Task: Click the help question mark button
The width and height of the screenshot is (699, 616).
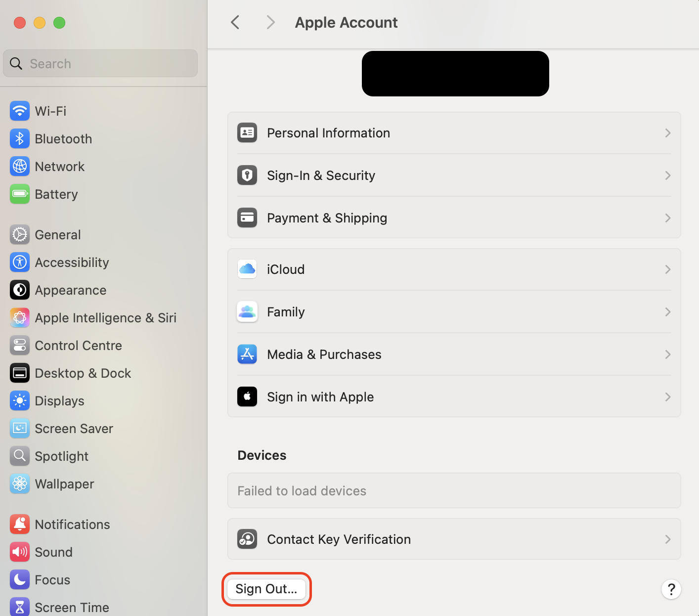Action: [x=671, y=589]
